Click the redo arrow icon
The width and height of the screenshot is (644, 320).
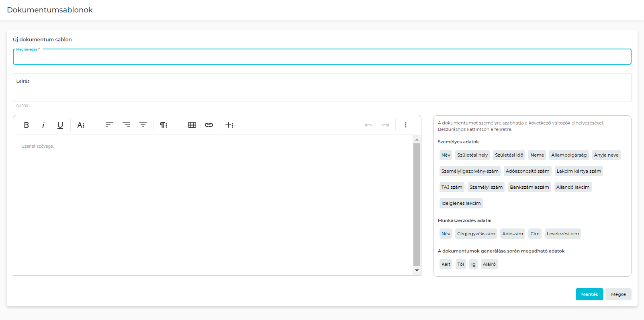point(385,125)
